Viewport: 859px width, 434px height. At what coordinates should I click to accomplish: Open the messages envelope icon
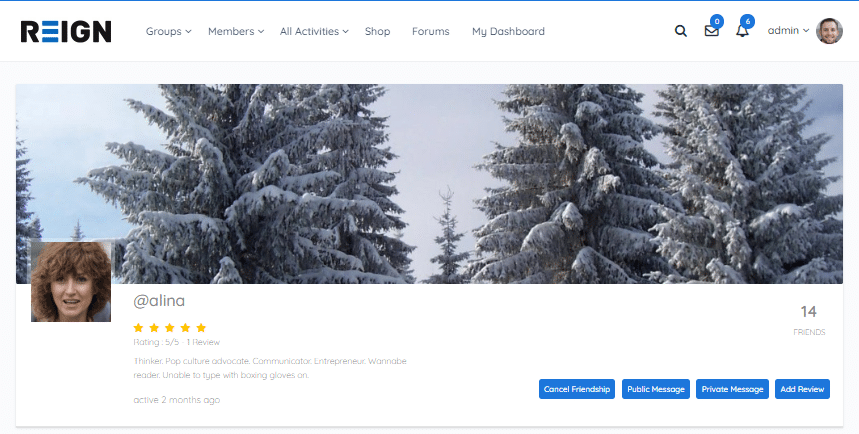coord(711,31)
